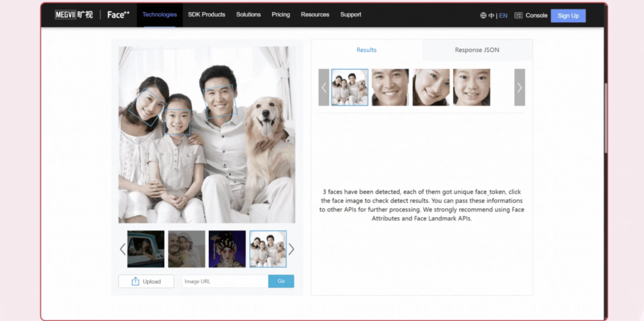The height and width of the screenshot is (321, 644).
Task: Open the Support menu
Action: coord(351,14)
